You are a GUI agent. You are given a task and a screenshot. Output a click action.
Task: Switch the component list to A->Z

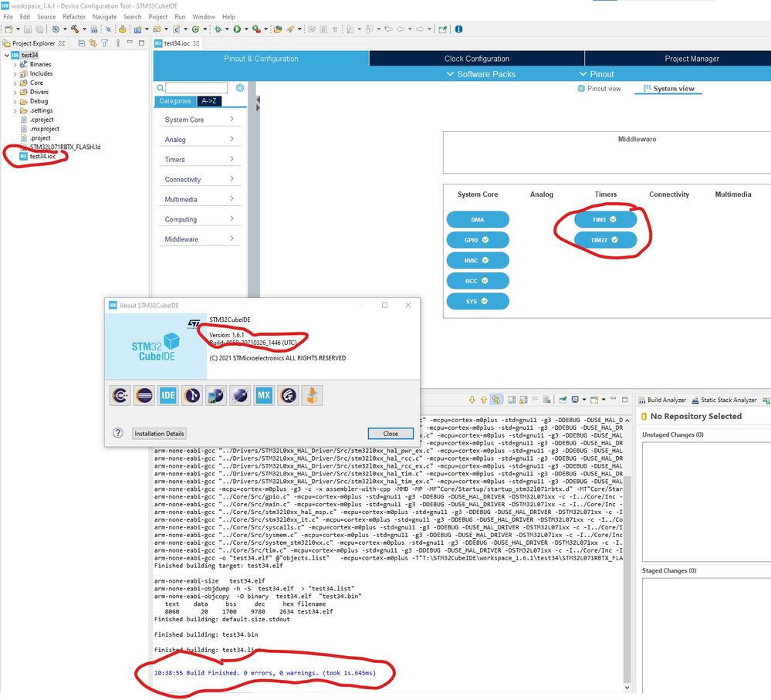(x=209, y=101)
